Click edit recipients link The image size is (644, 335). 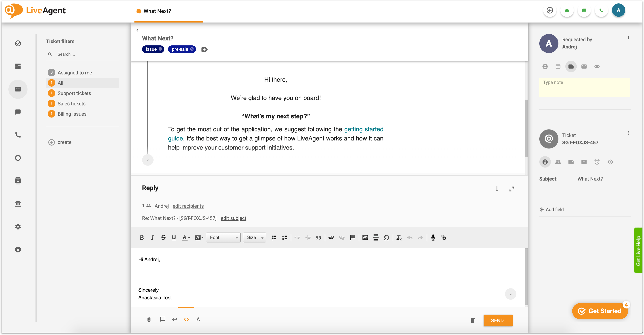pyautogui.click(x=188, y=206)
